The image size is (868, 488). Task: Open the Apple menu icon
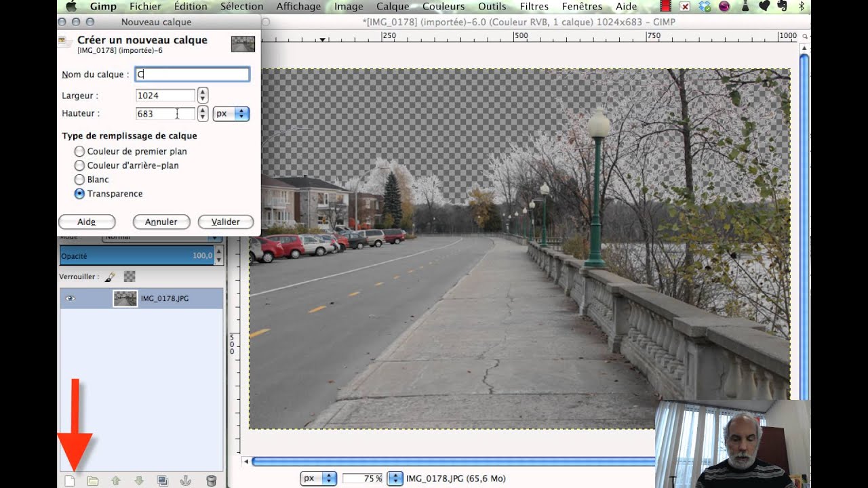[x=71, y=7]
